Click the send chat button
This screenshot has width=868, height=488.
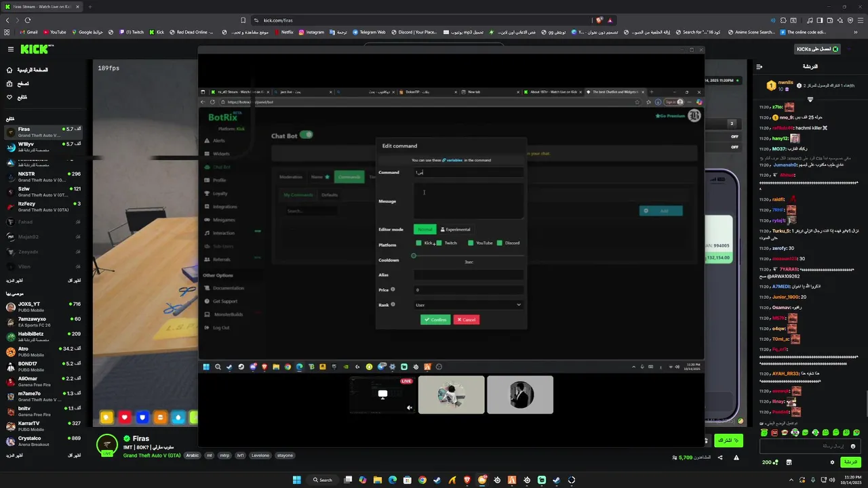pyautogui.click(x=850, y=462)
